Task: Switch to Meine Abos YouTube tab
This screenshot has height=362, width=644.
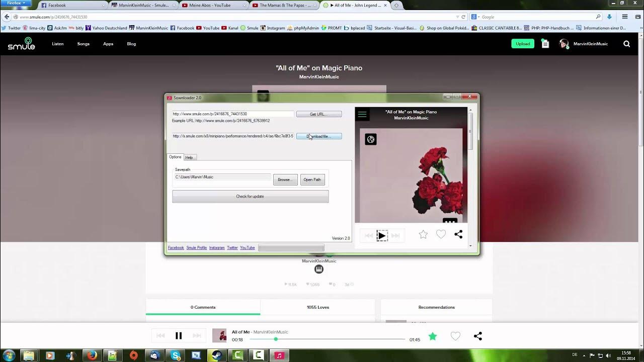Action: click(x=214, y=5)
